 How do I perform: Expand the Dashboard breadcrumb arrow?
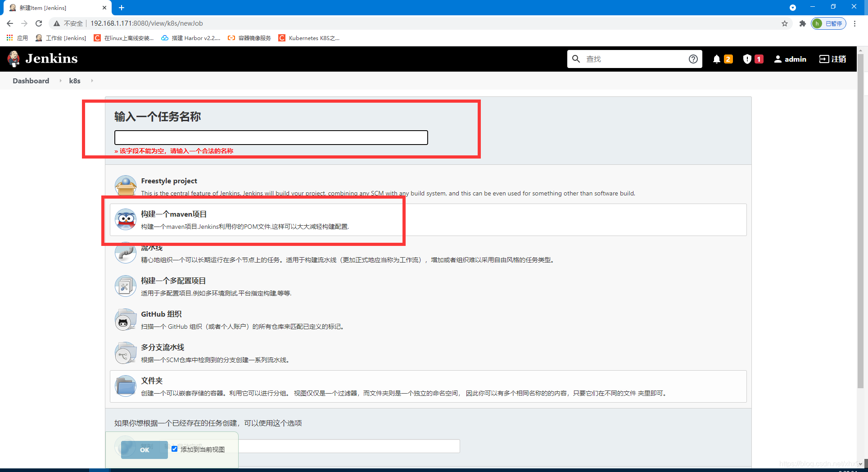[60, 81]
